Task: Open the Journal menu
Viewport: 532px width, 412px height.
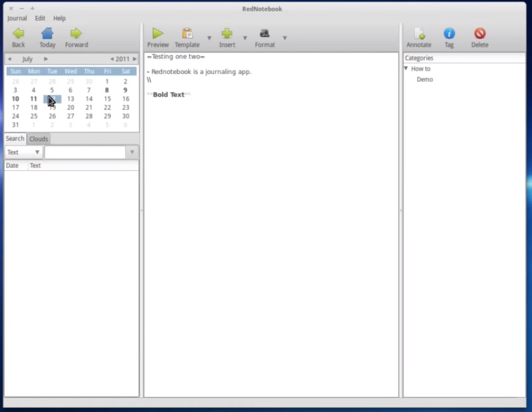Action: [x=17, y=19]
